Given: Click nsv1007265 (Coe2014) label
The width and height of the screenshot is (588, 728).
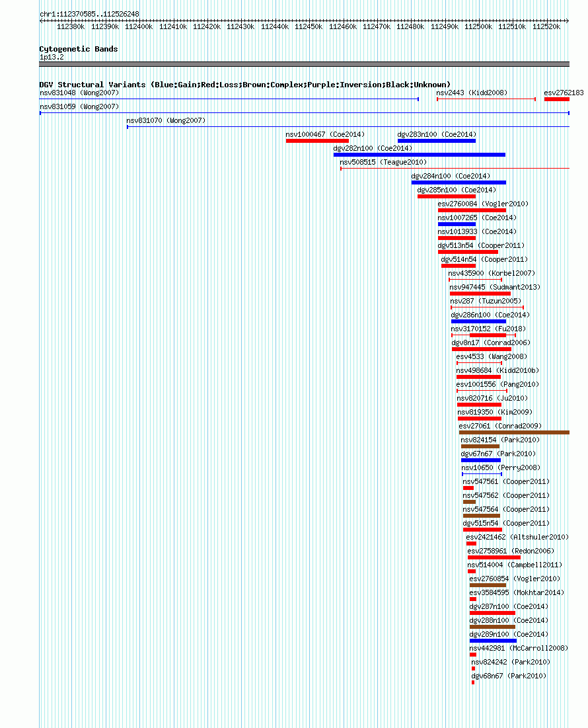Looking at the screenshot, I should 477,218.
